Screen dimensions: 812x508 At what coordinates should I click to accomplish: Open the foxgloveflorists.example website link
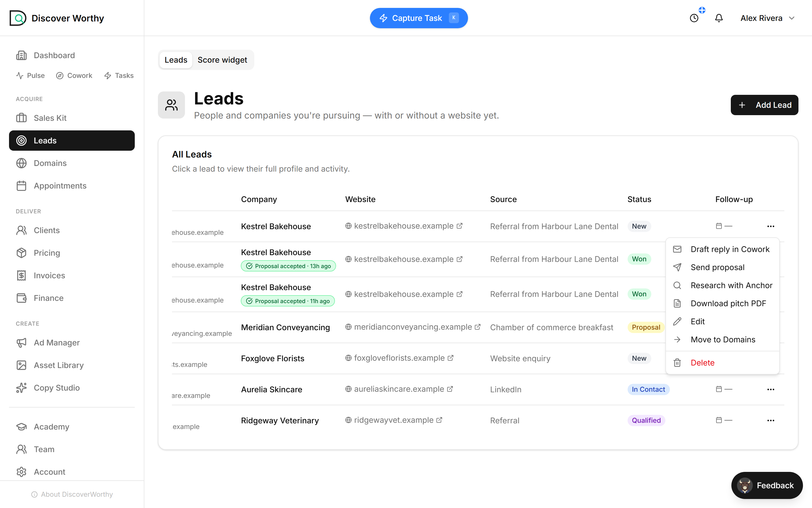399,358
